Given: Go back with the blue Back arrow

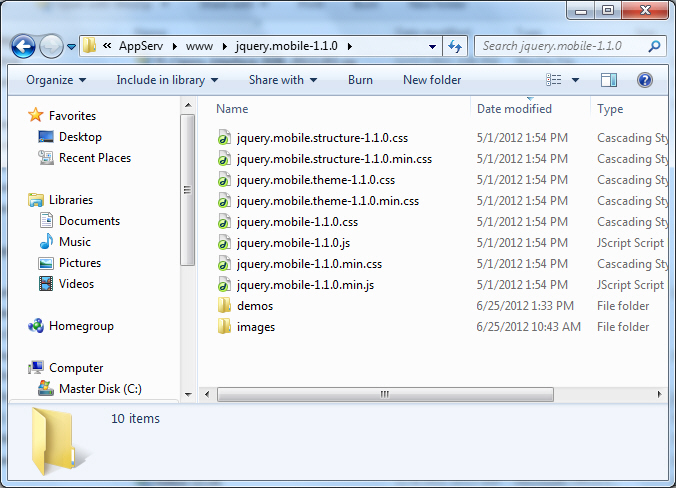Looking at the screenshot, I should click(23, 46).
